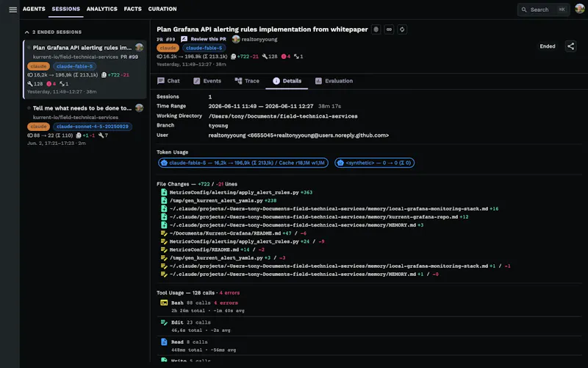Click the time range value 2026-06-11
588x368 pixels.
(261, 106)
